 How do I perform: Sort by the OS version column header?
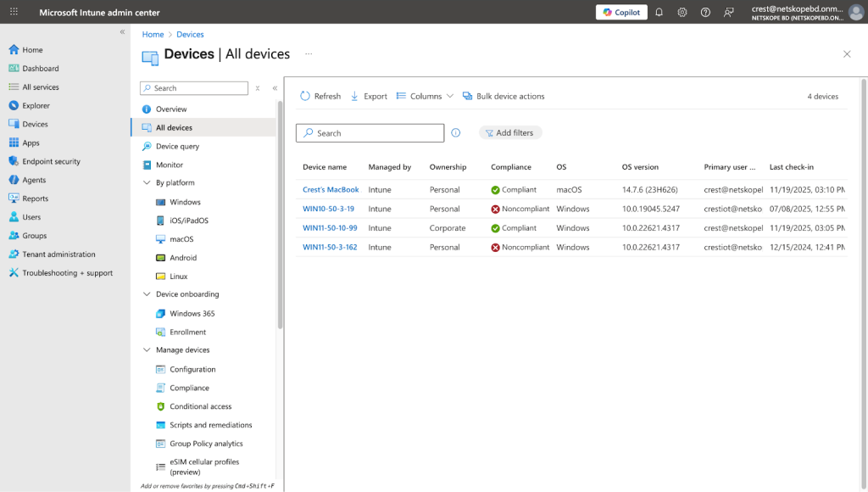640,167
